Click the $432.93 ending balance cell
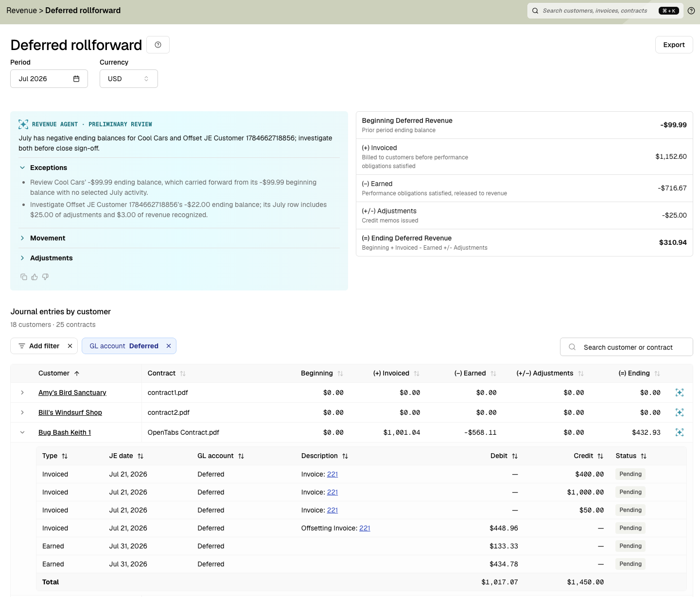The width and height of the screenshot is (700, 597). pos(646,432)
